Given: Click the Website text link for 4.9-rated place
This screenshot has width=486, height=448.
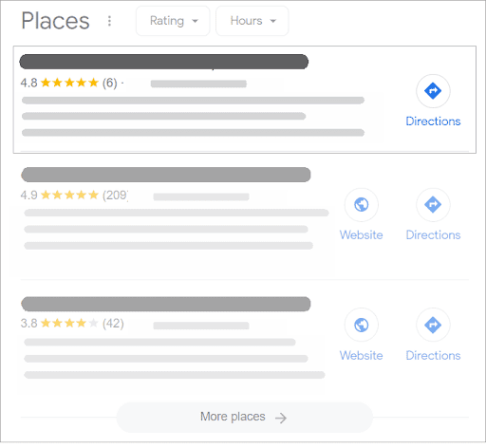Looking at the screenshot, I should [x=362, y=235].
